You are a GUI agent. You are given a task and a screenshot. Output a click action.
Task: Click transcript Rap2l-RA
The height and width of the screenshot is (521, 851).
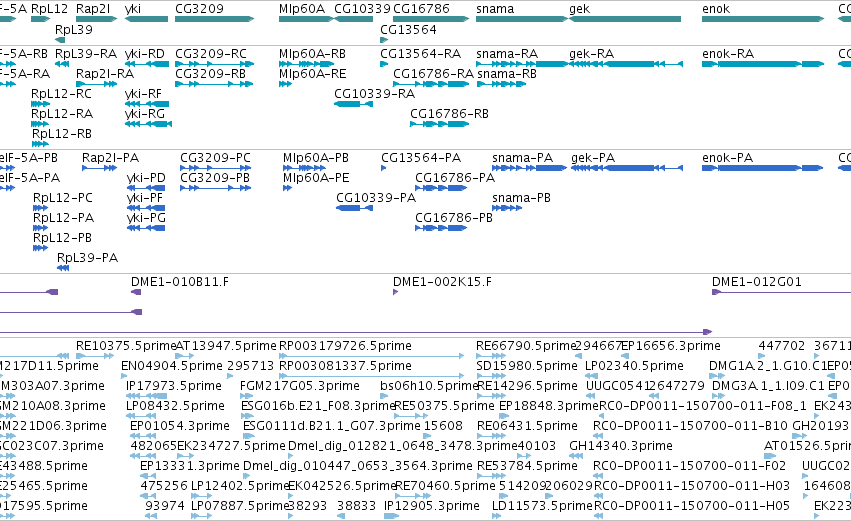[105, 74]
